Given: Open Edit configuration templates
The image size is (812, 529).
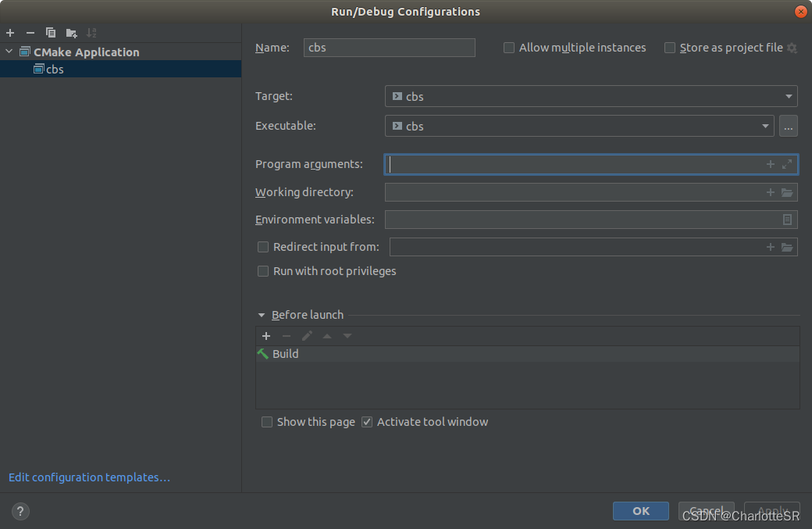Looking at the screenshot, I should tap(88, 477).
